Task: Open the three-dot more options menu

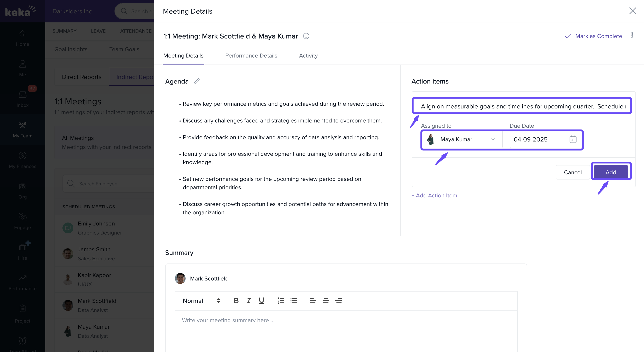Action: point(632,35)
